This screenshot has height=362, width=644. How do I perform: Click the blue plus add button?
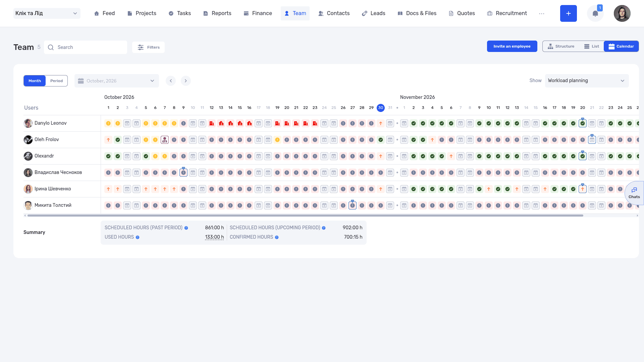(568, 13)
